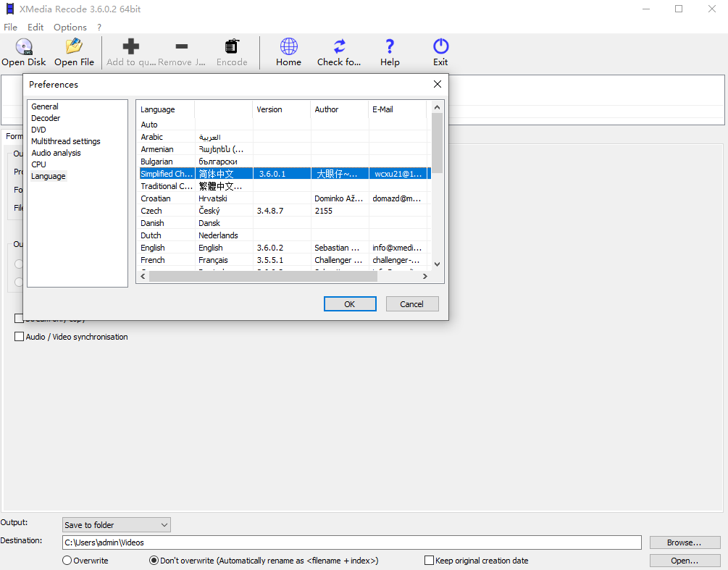
Task: Open the Home globe icon
Action: 288,47
